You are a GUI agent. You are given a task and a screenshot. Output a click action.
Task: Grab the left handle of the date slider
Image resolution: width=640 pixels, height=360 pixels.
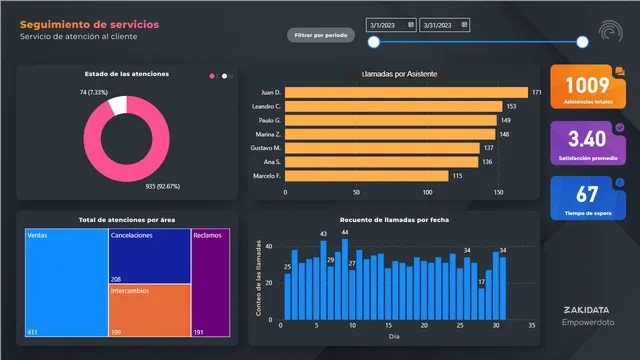pyautogui.click(x=373, y=42)
